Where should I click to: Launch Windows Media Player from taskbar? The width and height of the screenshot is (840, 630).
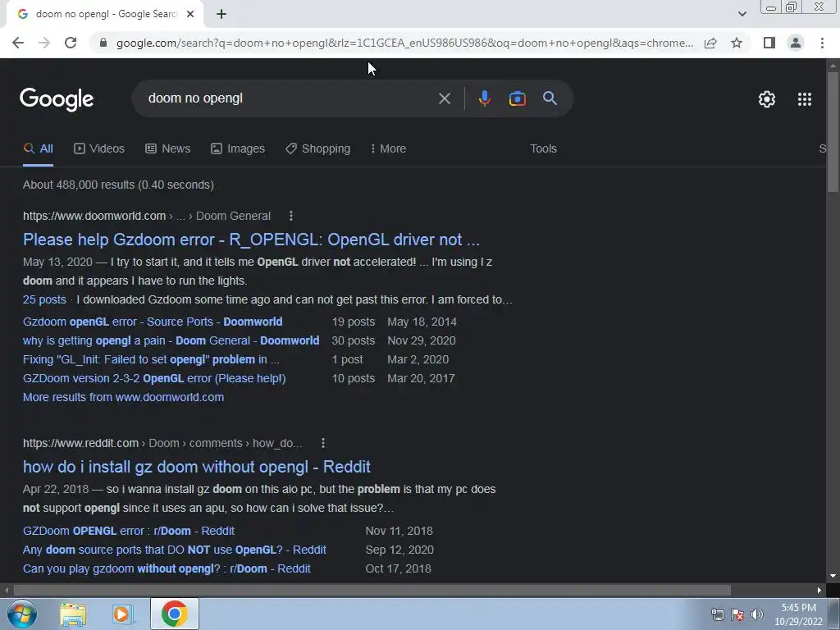click(123, 614)
